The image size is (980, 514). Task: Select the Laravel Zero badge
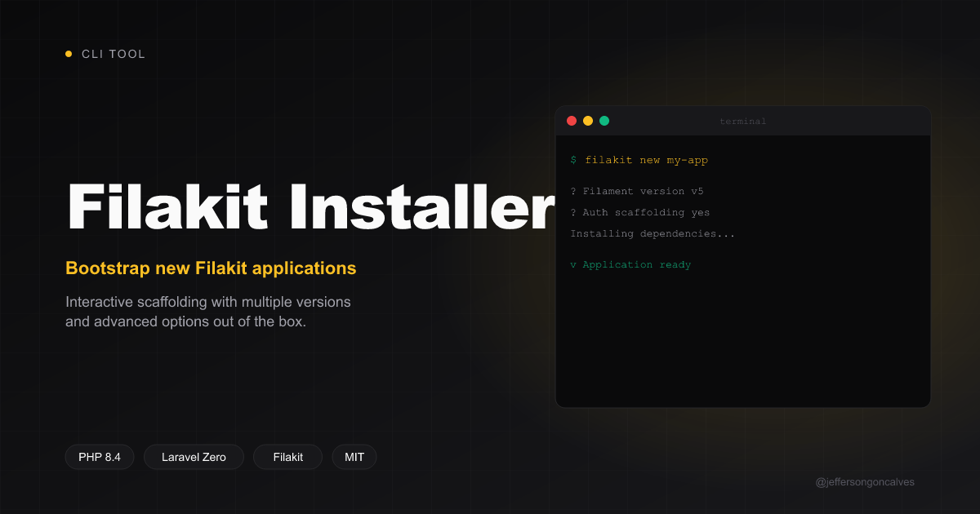tap(194, 457)
